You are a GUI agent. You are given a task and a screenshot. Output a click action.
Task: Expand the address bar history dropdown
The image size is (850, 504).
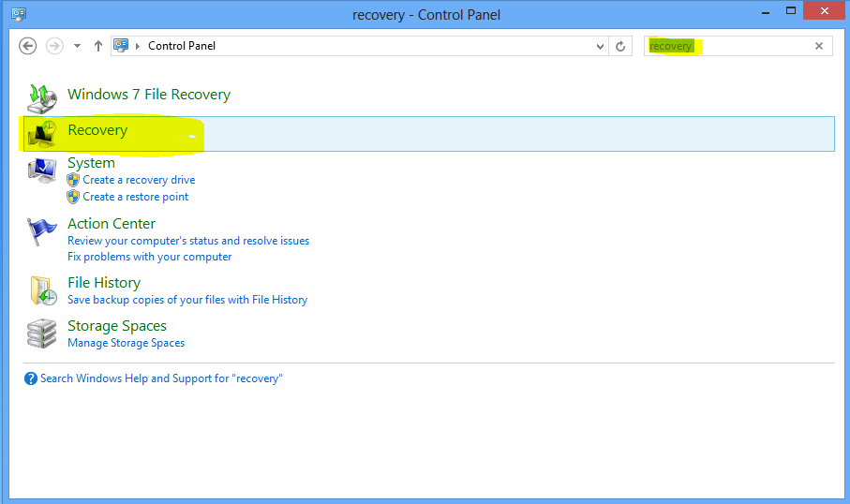click(x=600, y=46)
